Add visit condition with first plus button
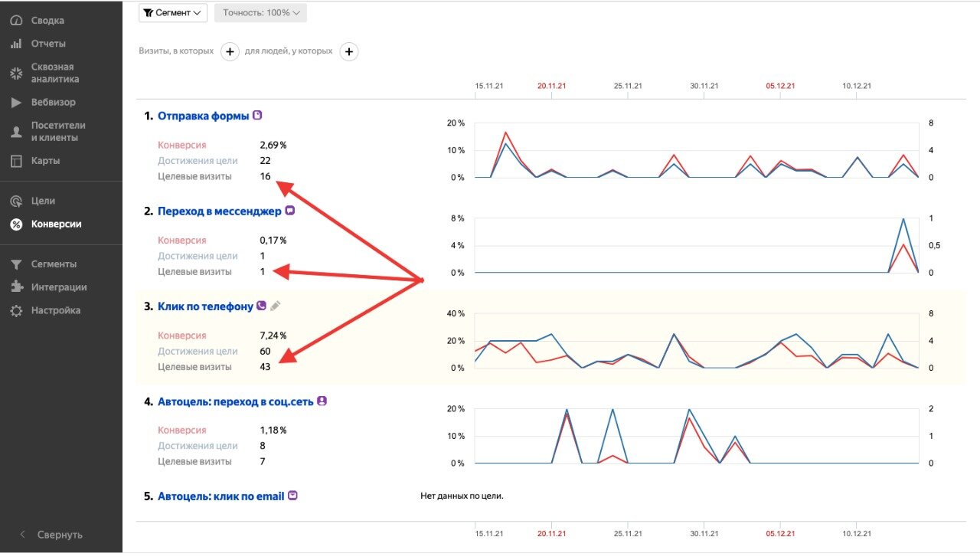This screenshot has width=980, height=560. click(x=230, y=51)
